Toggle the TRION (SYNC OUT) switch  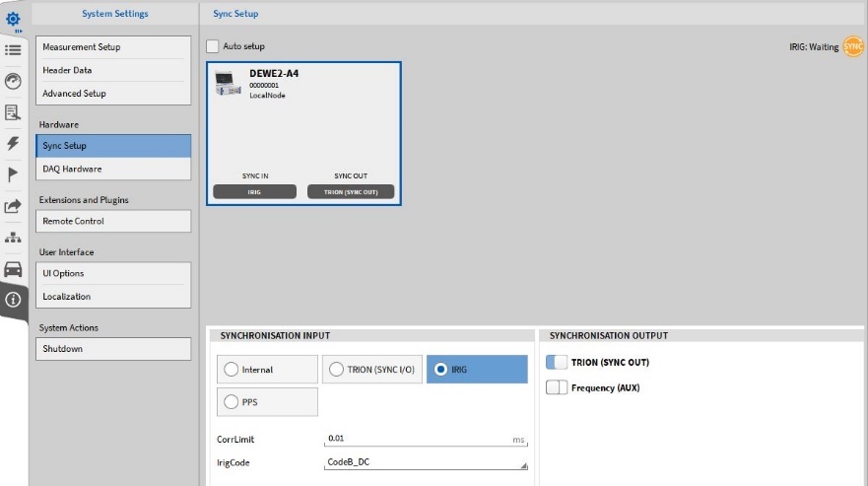pyautogui.click(x=557, y=362)
